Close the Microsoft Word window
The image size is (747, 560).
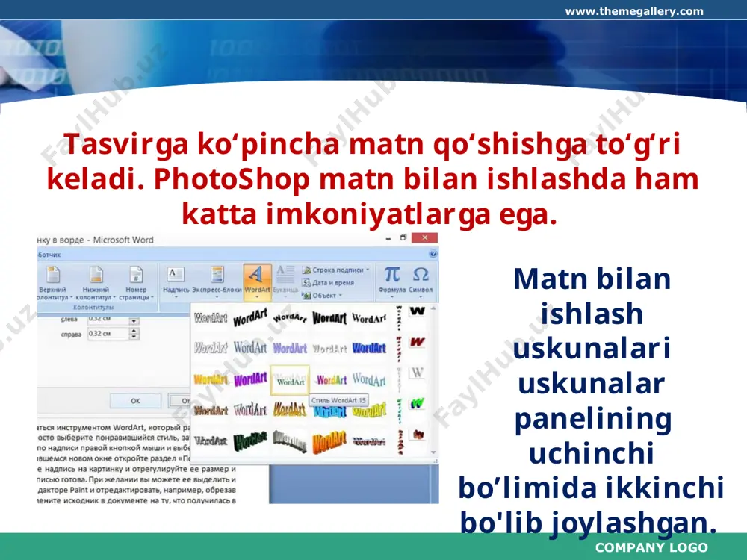tap(424, 237)
